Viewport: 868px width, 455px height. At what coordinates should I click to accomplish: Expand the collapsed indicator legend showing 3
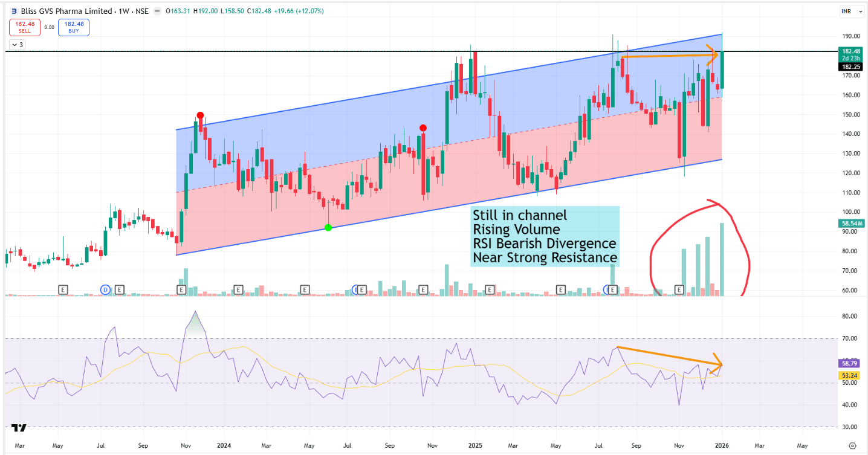pyautogui.click(x=17, y=44)
